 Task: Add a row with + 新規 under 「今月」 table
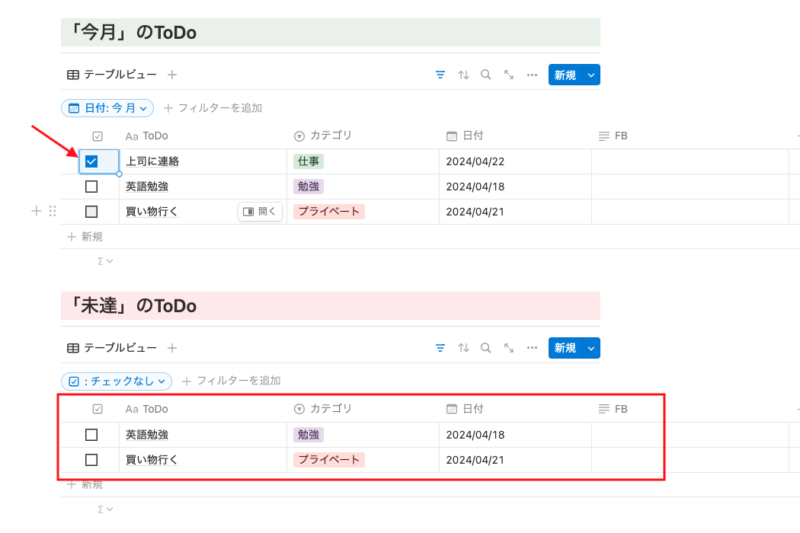point(85,237)
